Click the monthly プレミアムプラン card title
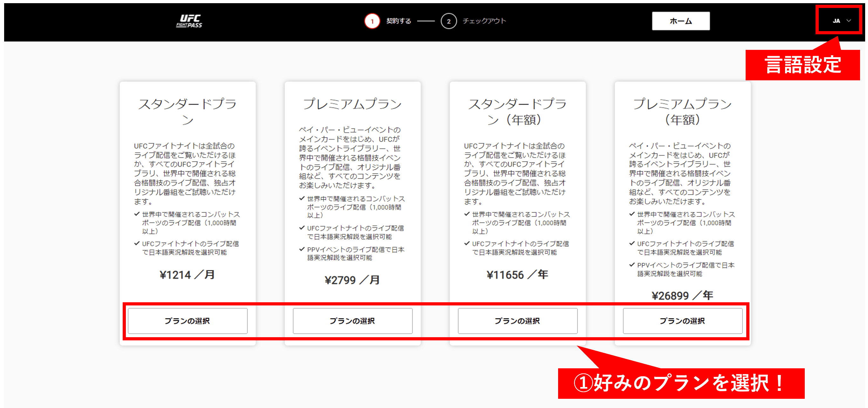 tap(352, 104)
